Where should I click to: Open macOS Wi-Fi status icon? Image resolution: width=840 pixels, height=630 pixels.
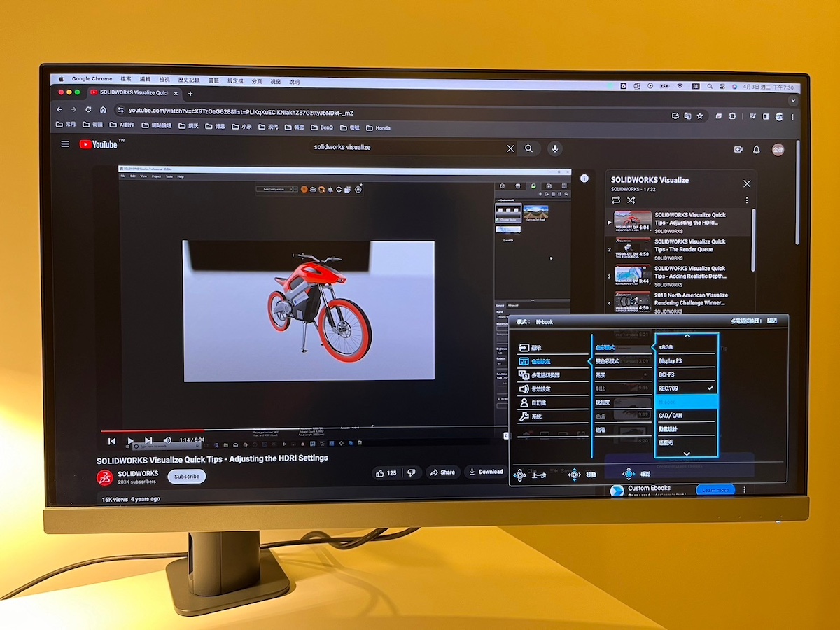[679, 86]
